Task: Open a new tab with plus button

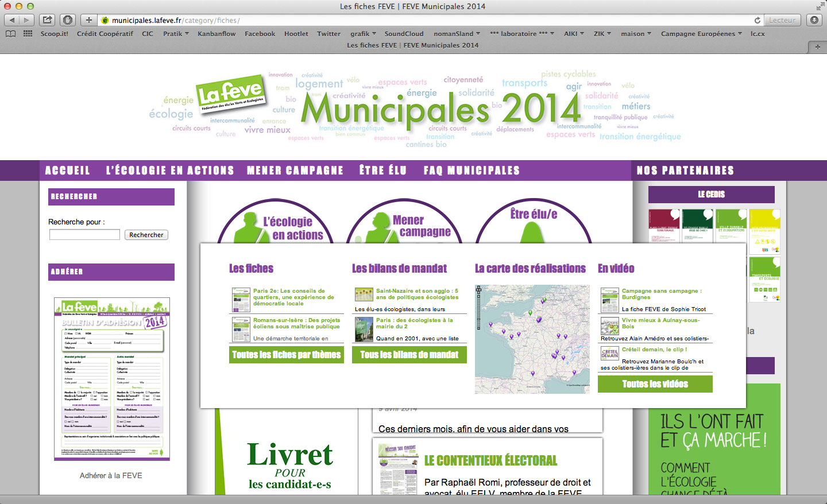Action: pos(817,46)
